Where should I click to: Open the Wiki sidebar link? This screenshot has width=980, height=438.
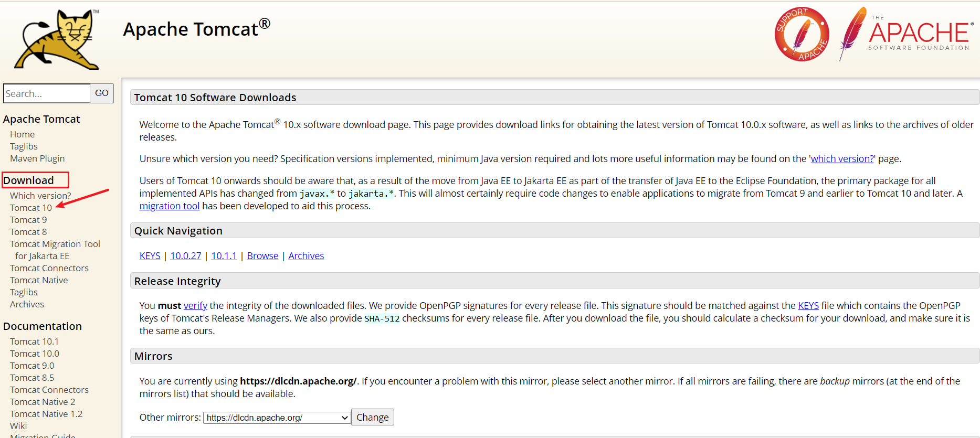tap(18, 426)
